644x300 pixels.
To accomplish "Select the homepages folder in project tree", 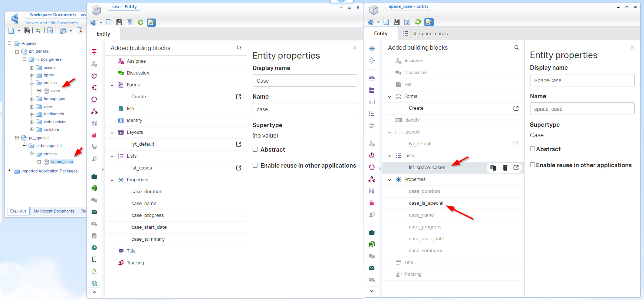I will 54,99.
